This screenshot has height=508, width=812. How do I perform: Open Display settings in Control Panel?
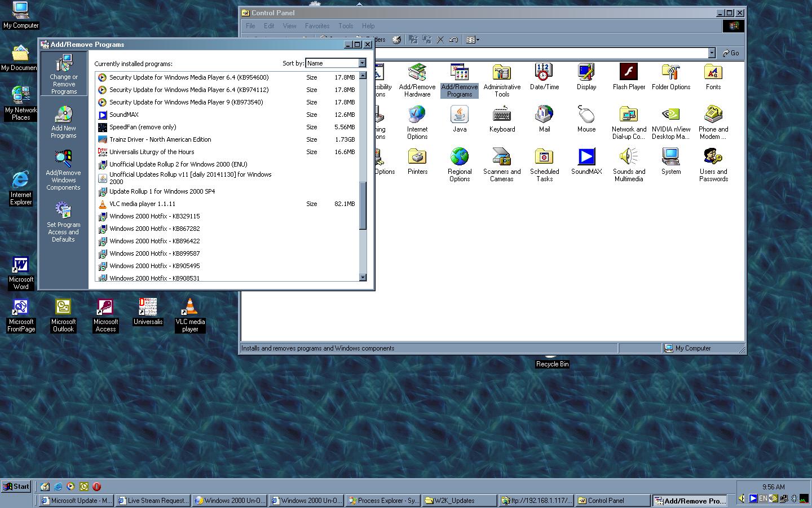tap(586, 77)
